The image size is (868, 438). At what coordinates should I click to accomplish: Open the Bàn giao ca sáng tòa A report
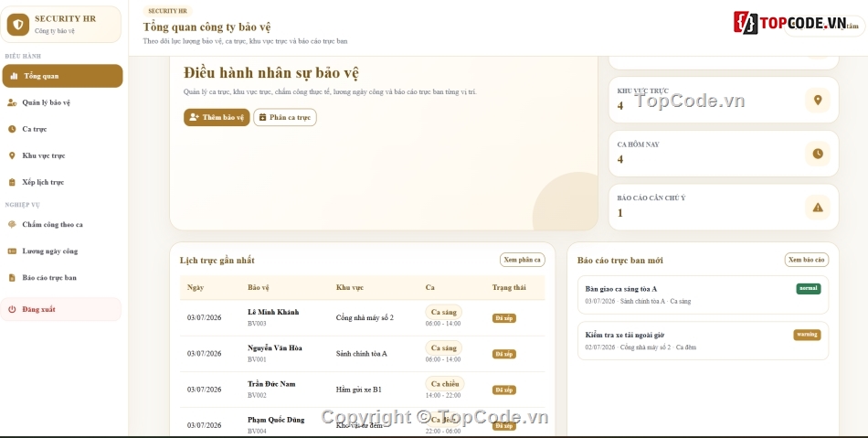(703, 294)
